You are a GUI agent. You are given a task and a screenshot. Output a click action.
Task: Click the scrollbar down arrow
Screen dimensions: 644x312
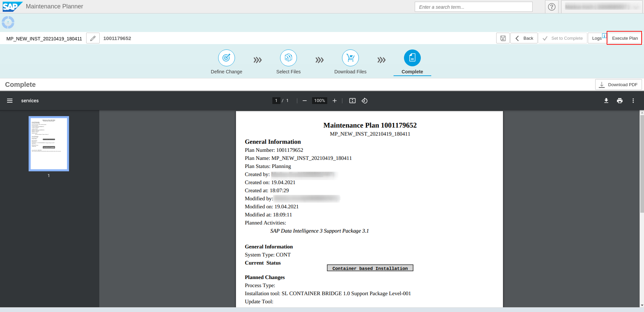[642, 305]
